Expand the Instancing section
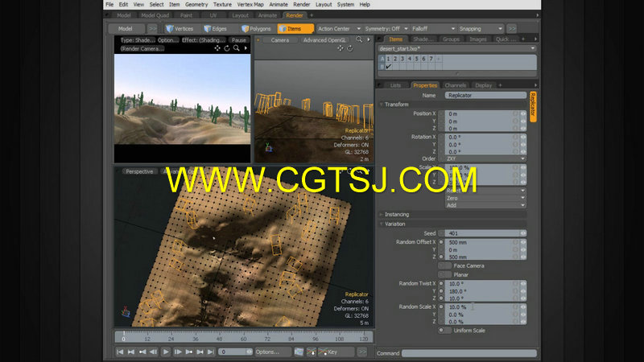This screenshot has width=644, height=362. (381, 215)
